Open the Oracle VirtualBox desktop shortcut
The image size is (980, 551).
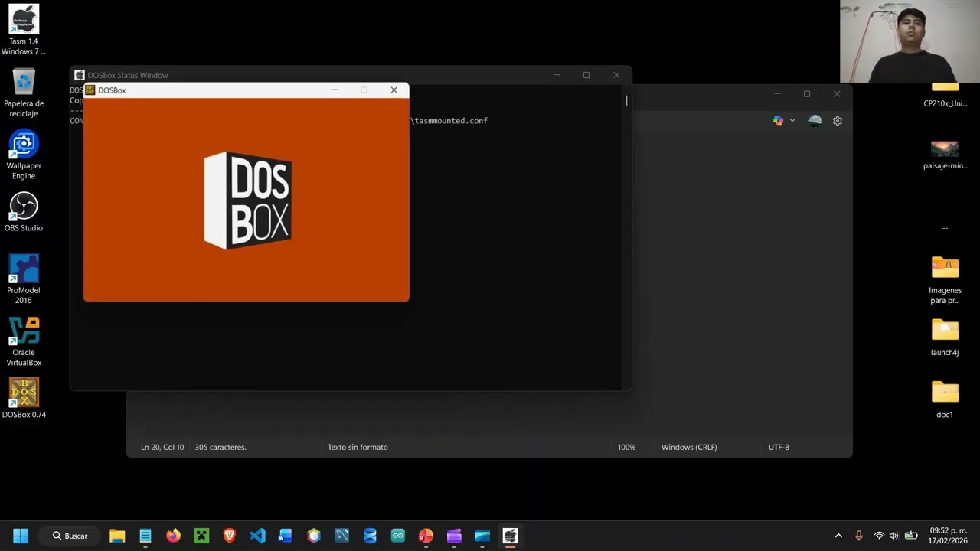pyautogui.click(x=24, y=342)
